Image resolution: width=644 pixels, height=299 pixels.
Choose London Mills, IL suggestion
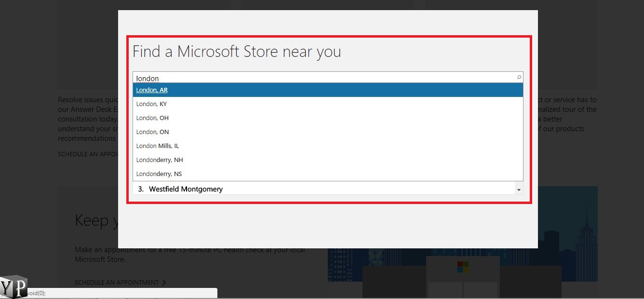tap(328, 146)
